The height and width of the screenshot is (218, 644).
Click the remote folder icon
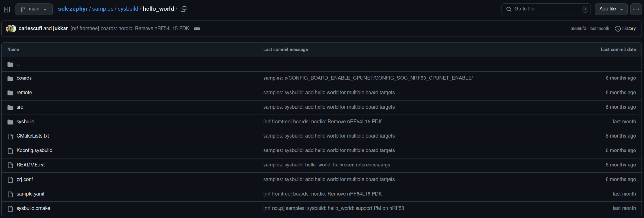(x=10, y=93)
